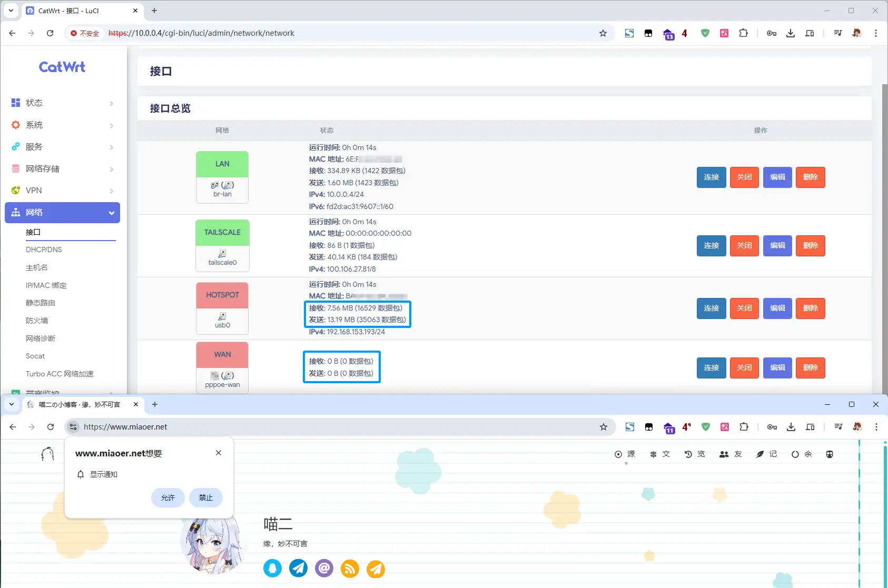Screen dimensions: 888x588
Task: Click the 网络存储 database icon
Action: point(16,168)
